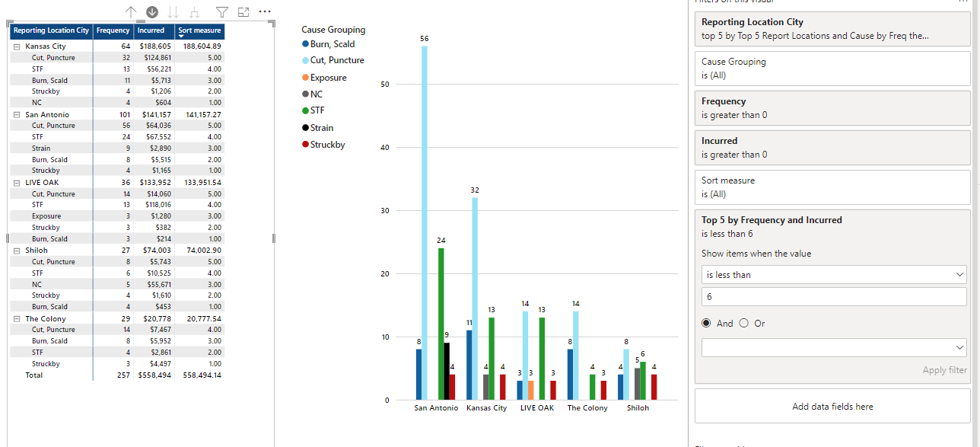Expand the Reporting Location City filter card
Image resolution: width=980 pixels, height=447 pixels.
point(832,29)
